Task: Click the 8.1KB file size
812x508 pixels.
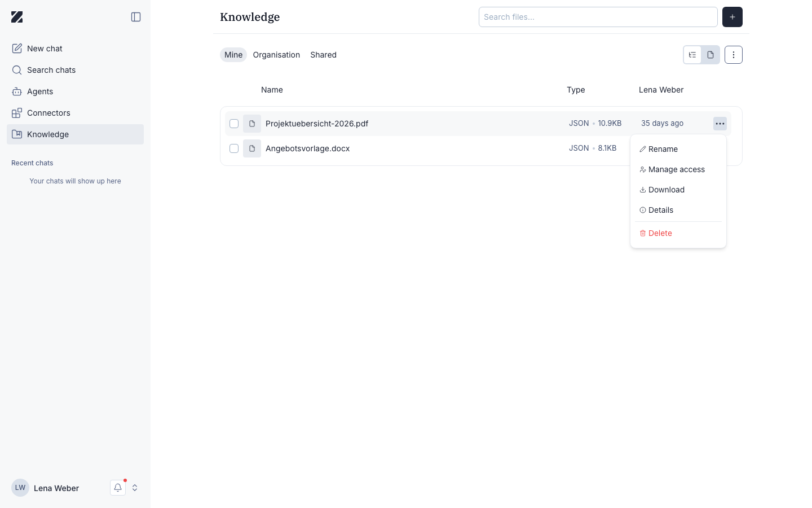Action: coord(607,148)
